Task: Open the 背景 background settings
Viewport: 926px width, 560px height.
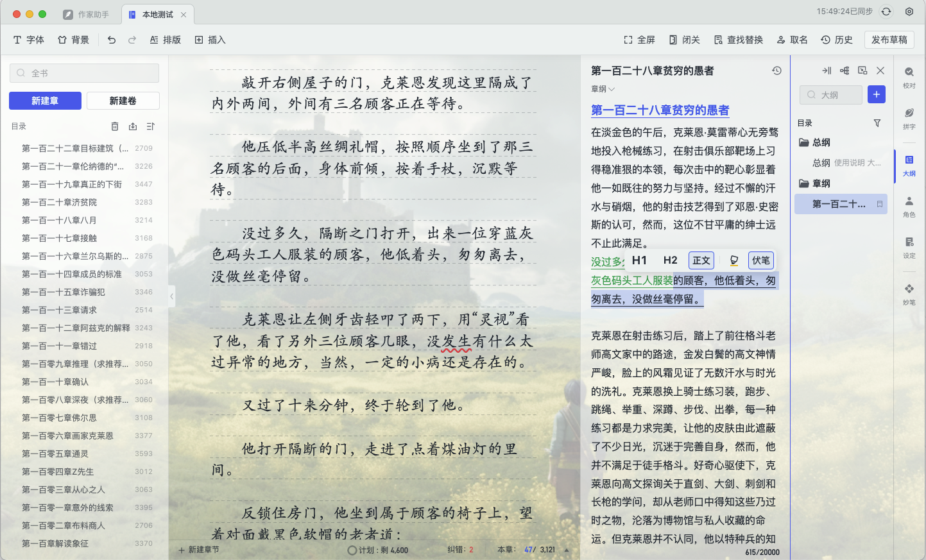Action: point(73,40)
